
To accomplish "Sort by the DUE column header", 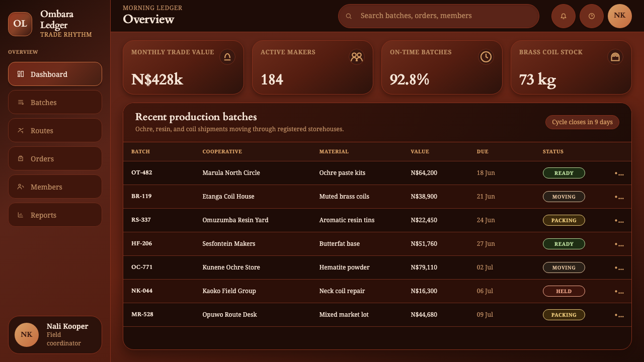I will 482,151.
